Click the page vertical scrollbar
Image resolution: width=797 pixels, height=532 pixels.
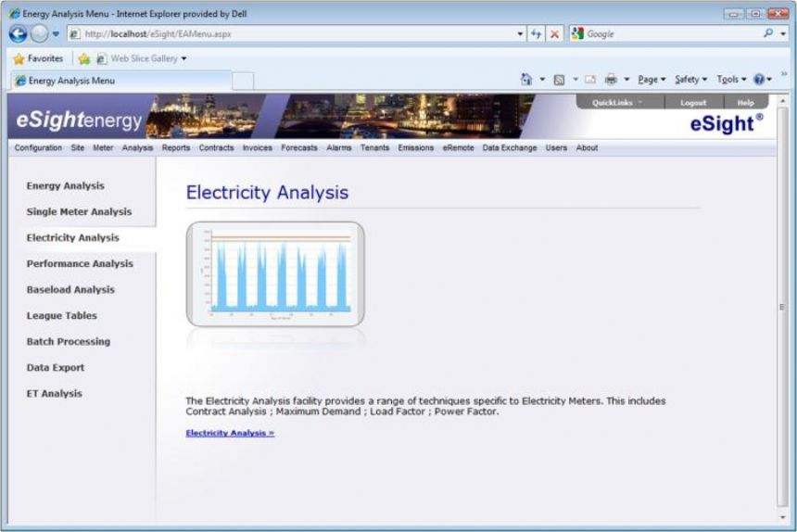click(782, 307)
